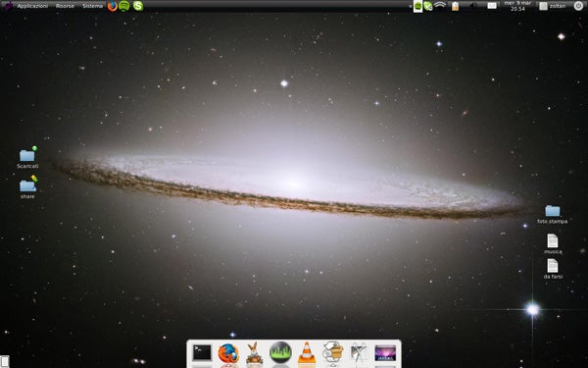This screenshot has width=588, height=368.
Task: Launch the scissors screenshot tool in dock
Action: tap(359, 353)
